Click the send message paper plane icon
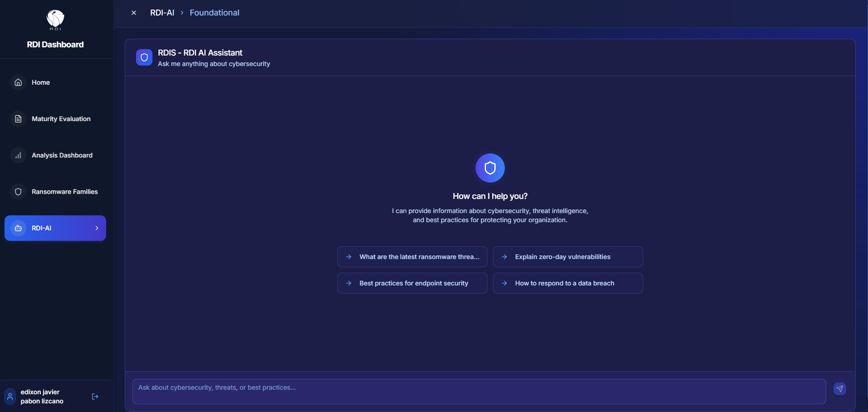 point(839,389)
